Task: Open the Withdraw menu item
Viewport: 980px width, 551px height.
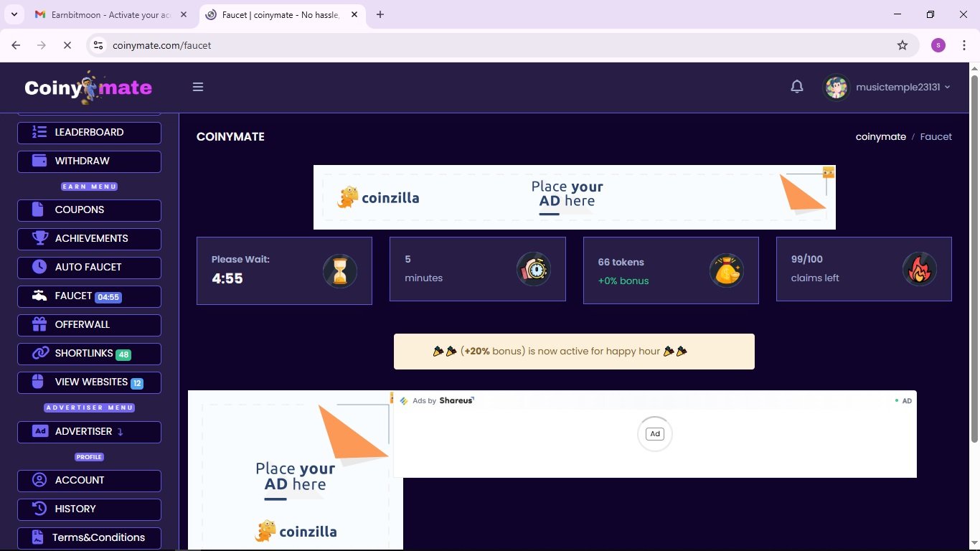Action: click(89, 161)
